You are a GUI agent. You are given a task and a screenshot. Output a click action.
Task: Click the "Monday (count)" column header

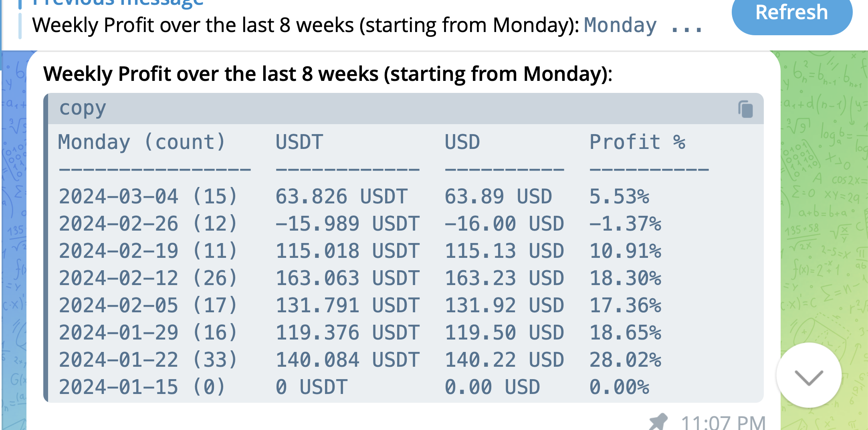(142, 142)
